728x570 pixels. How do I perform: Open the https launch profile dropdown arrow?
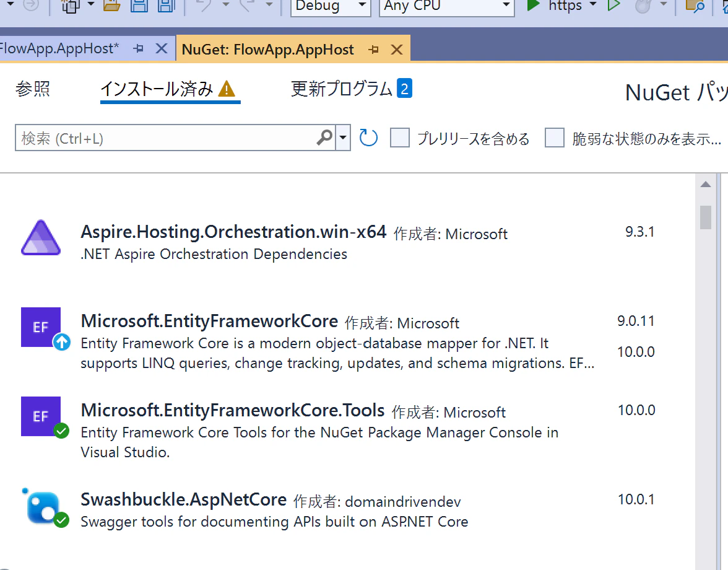(x=593, y=4)
